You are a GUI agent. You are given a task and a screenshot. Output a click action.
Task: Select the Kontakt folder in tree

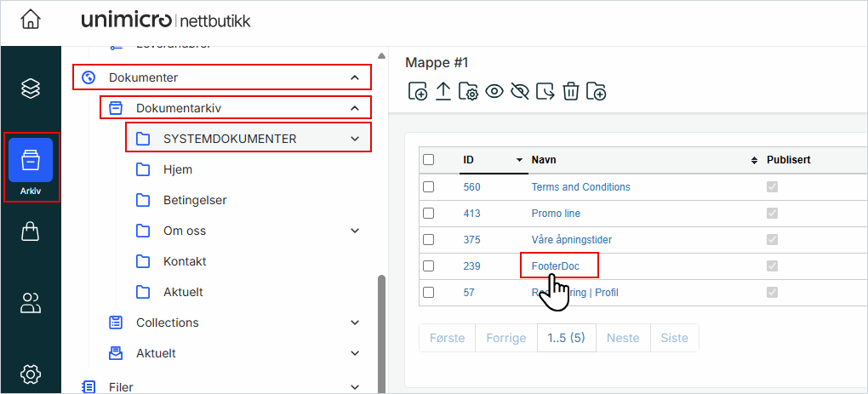coord(185,261)
